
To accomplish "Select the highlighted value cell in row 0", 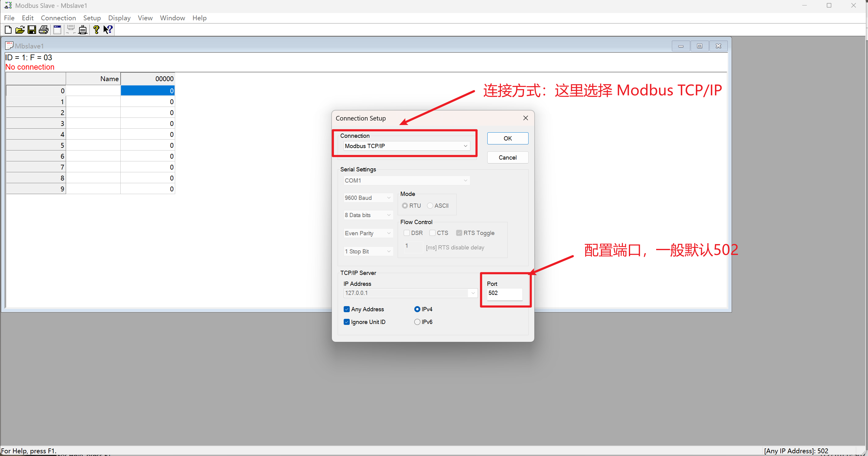I will [x=148, y=91].
